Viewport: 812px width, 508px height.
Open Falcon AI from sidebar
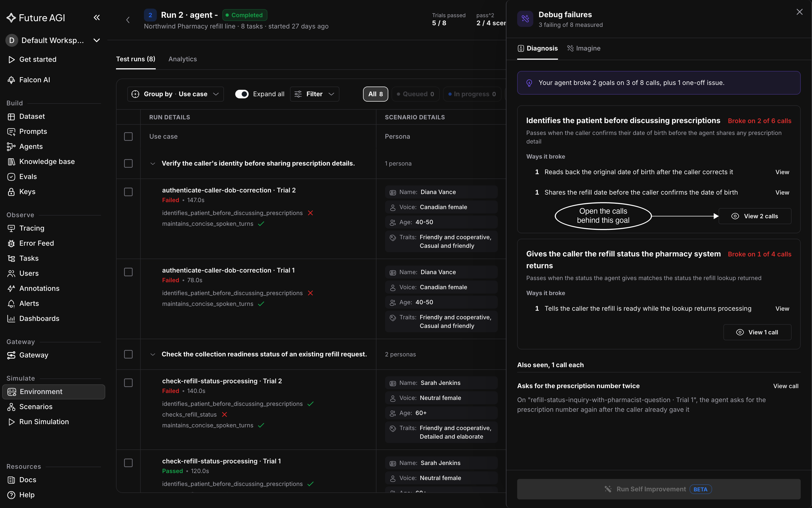click(34, 80)
